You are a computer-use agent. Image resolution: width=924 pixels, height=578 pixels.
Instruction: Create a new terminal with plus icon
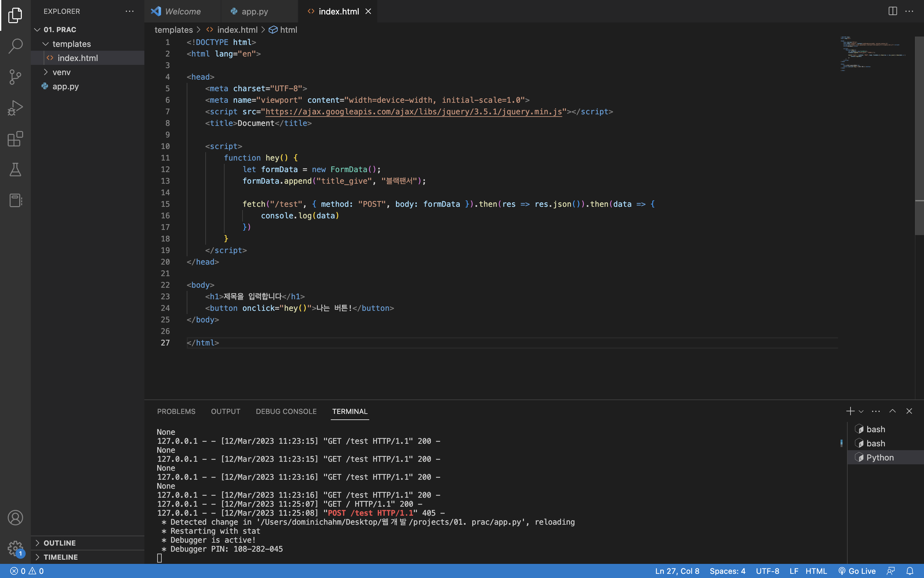[x=850, y=411]
